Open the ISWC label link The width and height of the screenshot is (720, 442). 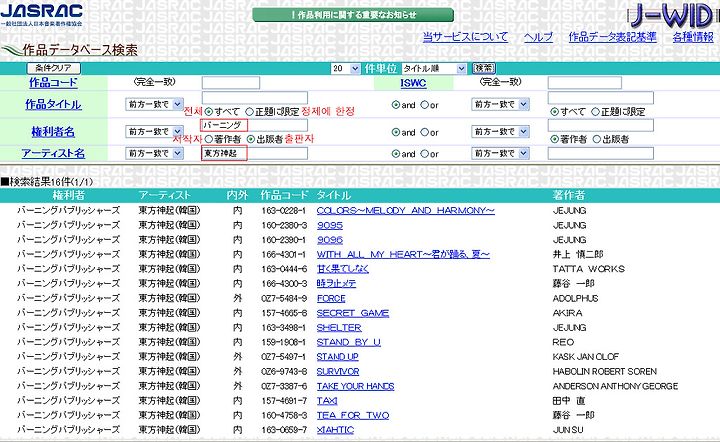413,83
